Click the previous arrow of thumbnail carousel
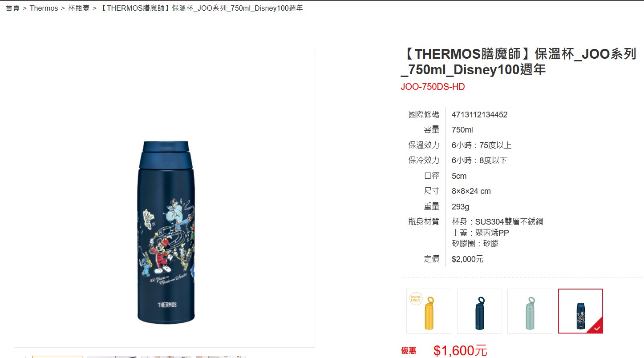This screenshot has width=644, height=358. pyautogui.click(x=20, y=357)
